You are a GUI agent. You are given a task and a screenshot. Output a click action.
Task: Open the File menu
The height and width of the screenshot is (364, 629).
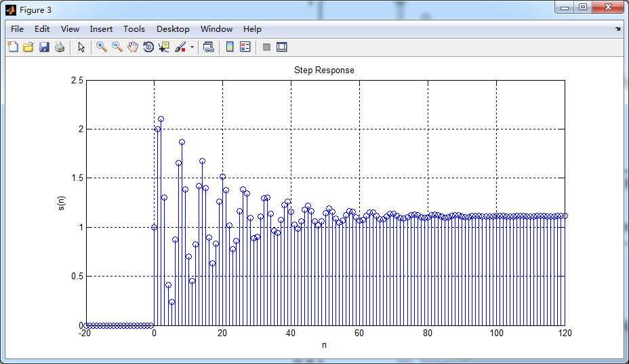click(x=17, y=29)
